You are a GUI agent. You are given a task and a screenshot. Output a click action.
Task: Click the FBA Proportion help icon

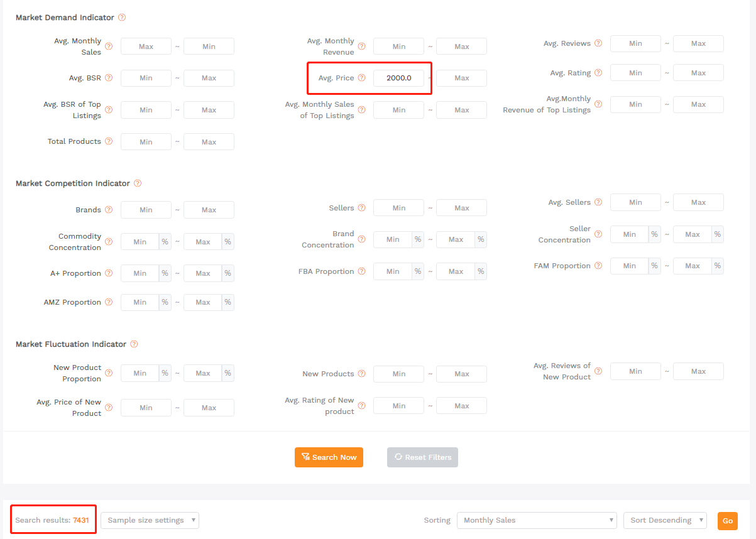tap(361, 271)
